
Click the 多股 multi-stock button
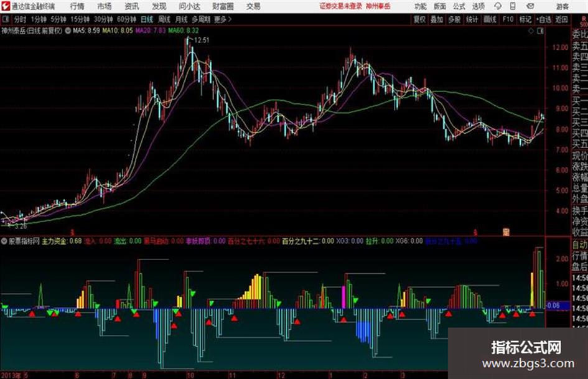pyautogui.click(x=454, y=19)
